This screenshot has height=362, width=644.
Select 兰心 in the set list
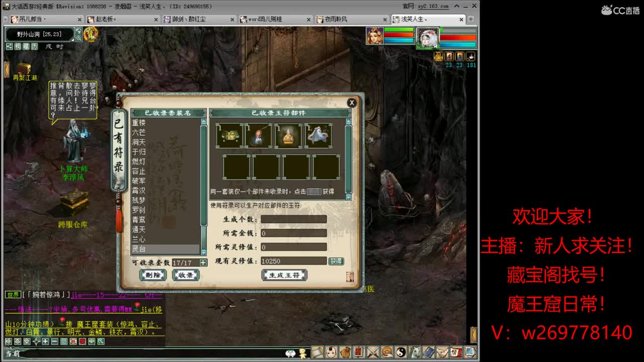pos(166,239)
